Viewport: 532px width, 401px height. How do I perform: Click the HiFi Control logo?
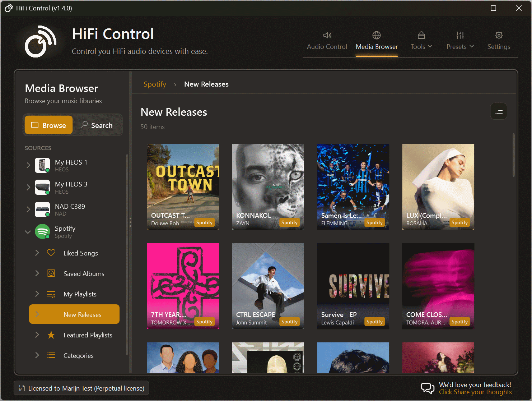[x=39, y=41]
